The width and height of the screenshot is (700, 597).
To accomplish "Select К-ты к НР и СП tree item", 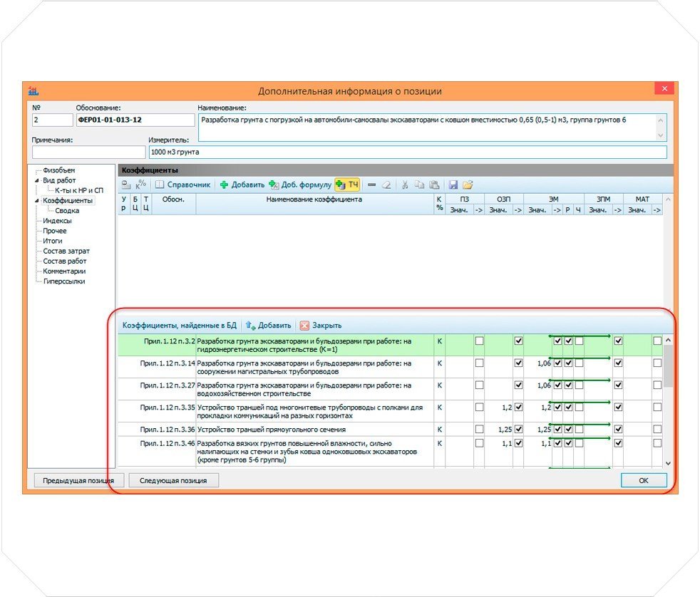I will (79, 190).
